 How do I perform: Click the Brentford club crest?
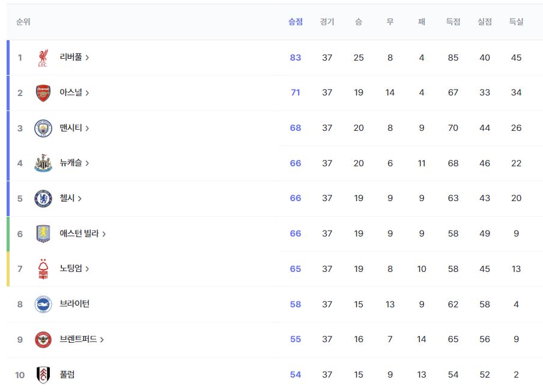point(43,339)
